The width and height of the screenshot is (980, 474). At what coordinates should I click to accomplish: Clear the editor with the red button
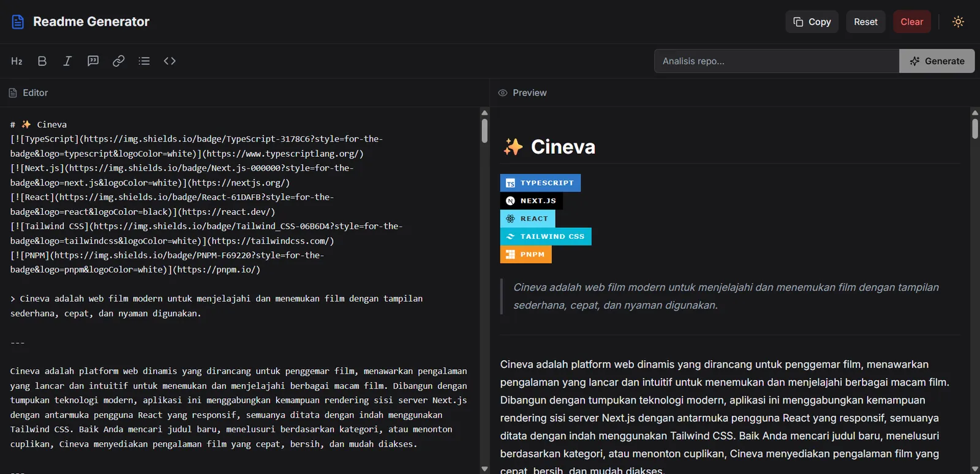[911, 22]
